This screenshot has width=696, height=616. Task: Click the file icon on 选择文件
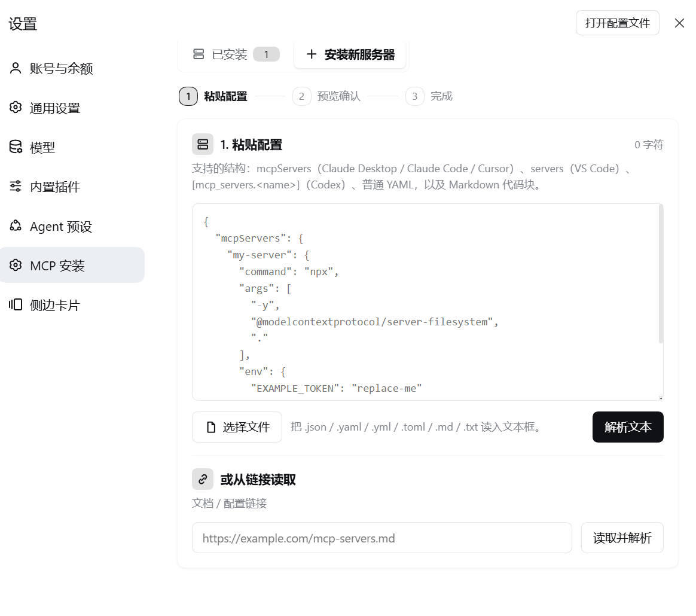[x=211, y=427]
